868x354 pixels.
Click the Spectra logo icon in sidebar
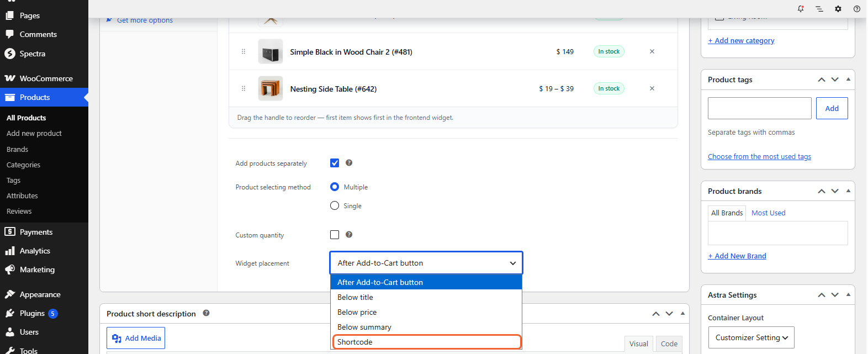coord(10,54)
